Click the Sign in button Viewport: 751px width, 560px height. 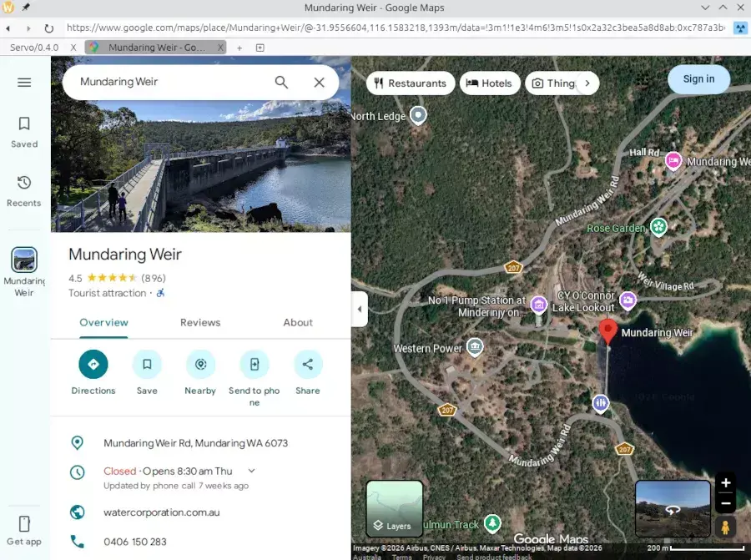tap(698, 79)
